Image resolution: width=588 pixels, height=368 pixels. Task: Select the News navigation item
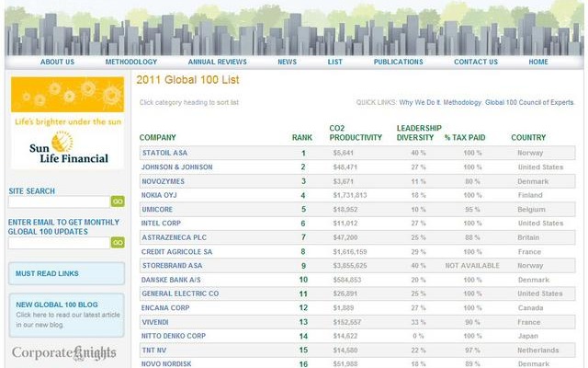(287, 62)
